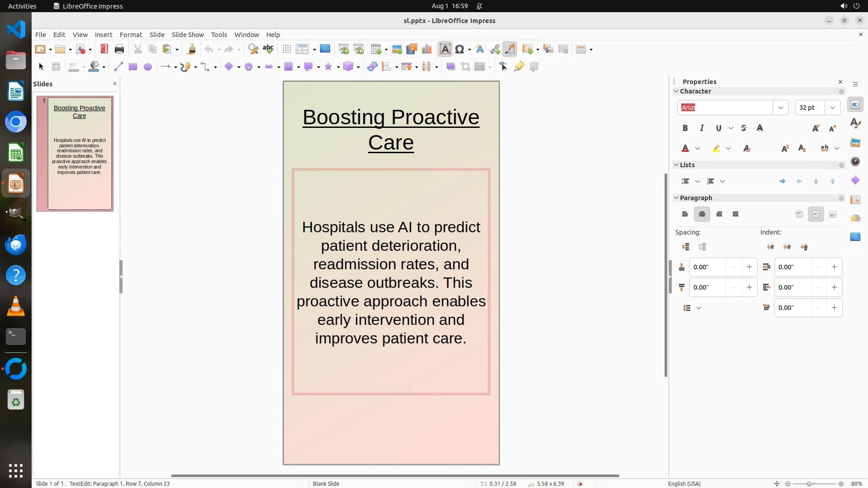This screenshot has height=488, width=868.
Task: Open the Format menu
Action: 131,35
